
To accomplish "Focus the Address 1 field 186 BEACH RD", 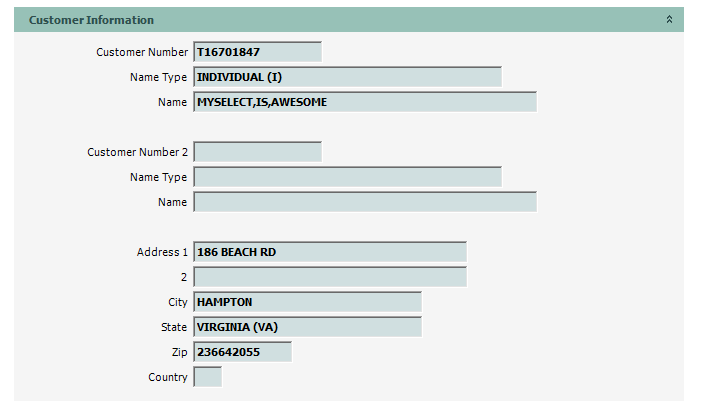I will [330, 252].
